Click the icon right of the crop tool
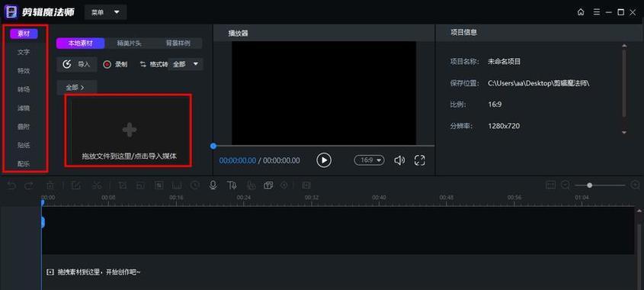 pyautogui.click(x=140, y=185)
